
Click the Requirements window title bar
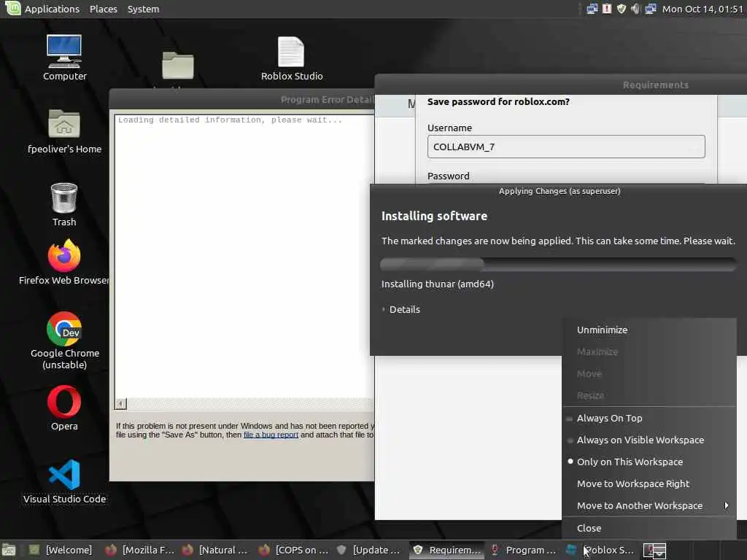[x=561, y=85]
